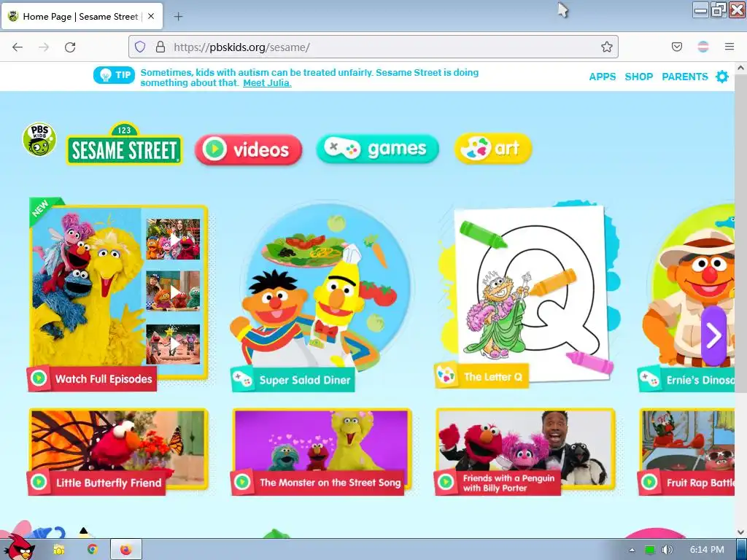Bookmark this page with the star
747x560 pixels.
click(606, 47)
